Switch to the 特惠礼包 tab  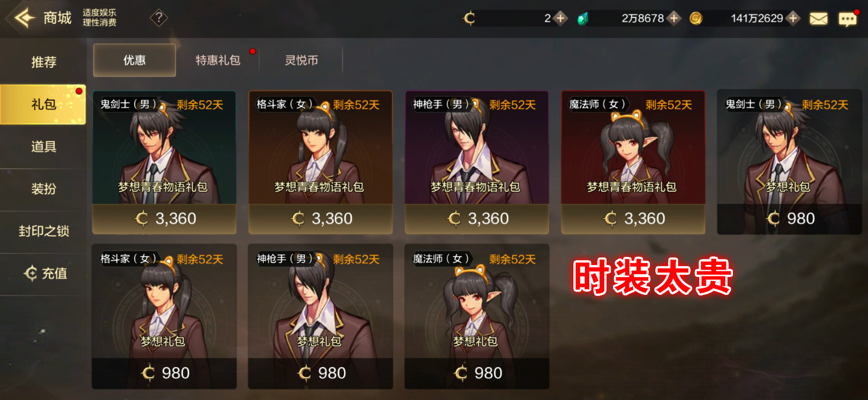218,60
